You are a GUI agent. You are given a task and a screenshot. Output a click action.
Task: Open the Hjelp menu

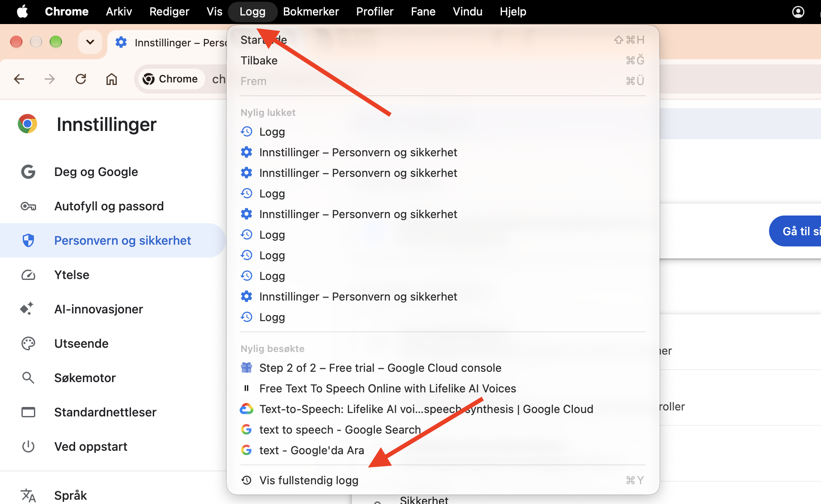(513, 12)
